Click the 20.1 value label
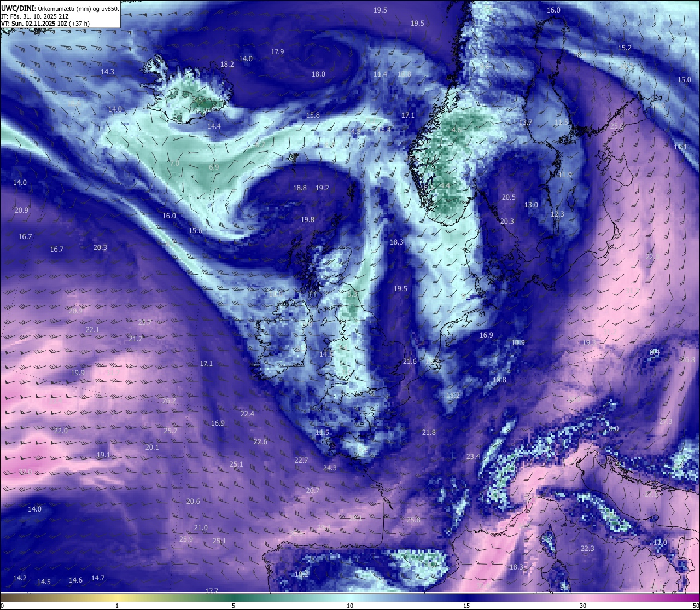This screenshot has width=700, height=610. [x=152, y=448]
